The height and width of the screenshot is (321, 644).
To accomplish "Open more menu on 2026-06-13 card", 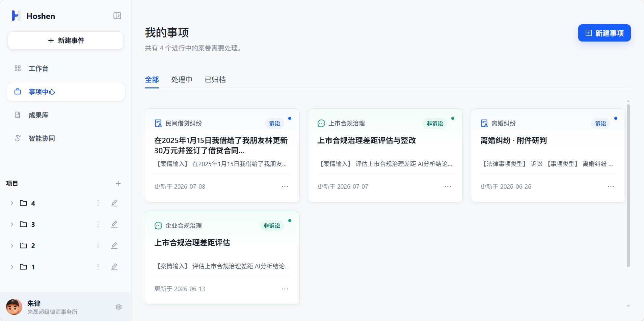I will click(285, 289).
